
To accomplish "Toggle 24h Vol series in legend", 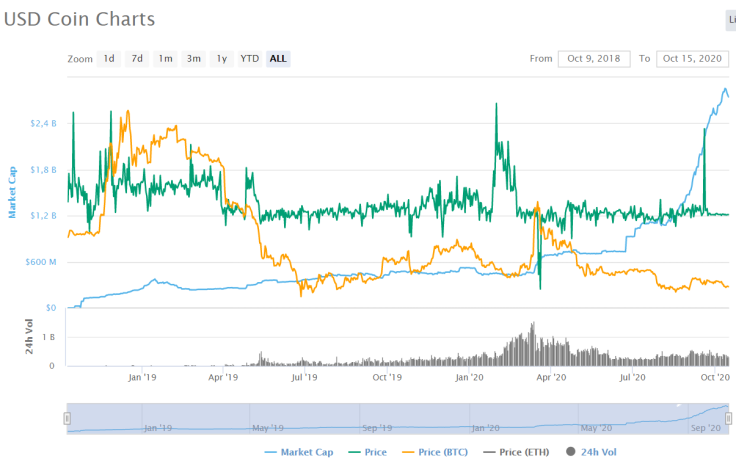I will click(591, 452).
